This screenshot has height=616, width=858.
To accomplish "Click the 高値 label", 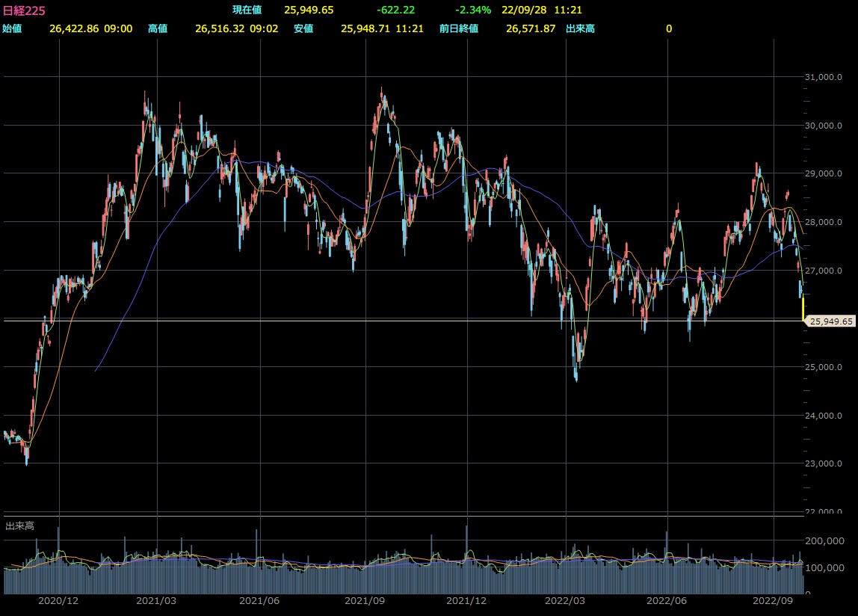I will (158, 28).
